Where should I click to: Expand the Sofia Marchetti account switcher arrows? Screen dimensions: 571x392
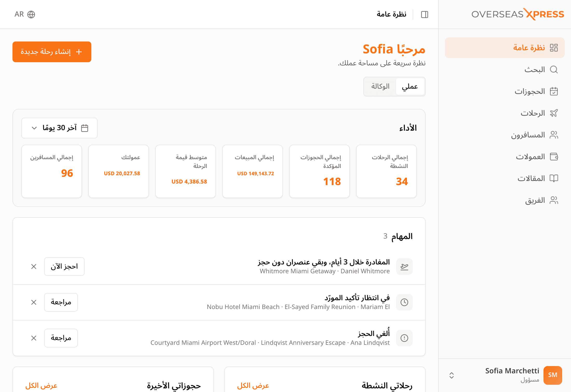coord(452,375)
